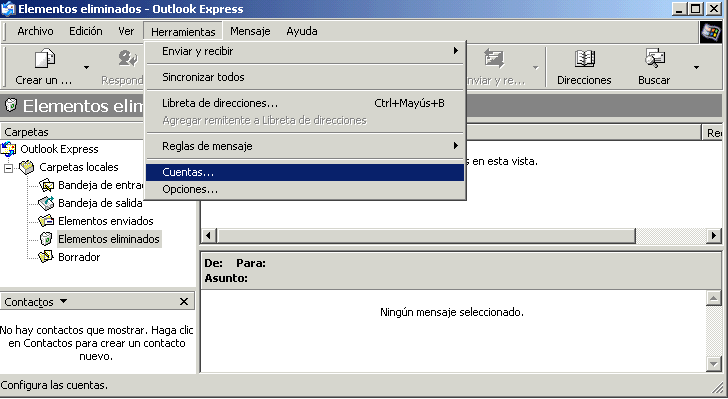Viewport: 728px width, 399px height.
Task: Open the Mensaje menu
Action: click(250, 31)
